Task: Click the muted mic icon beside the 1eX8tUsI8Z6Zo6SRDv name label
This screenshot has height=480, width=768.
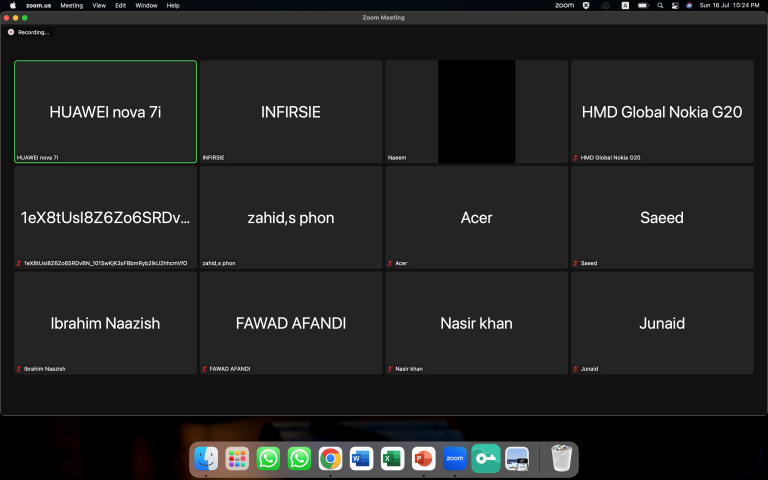Action: (x=19, y=264)
